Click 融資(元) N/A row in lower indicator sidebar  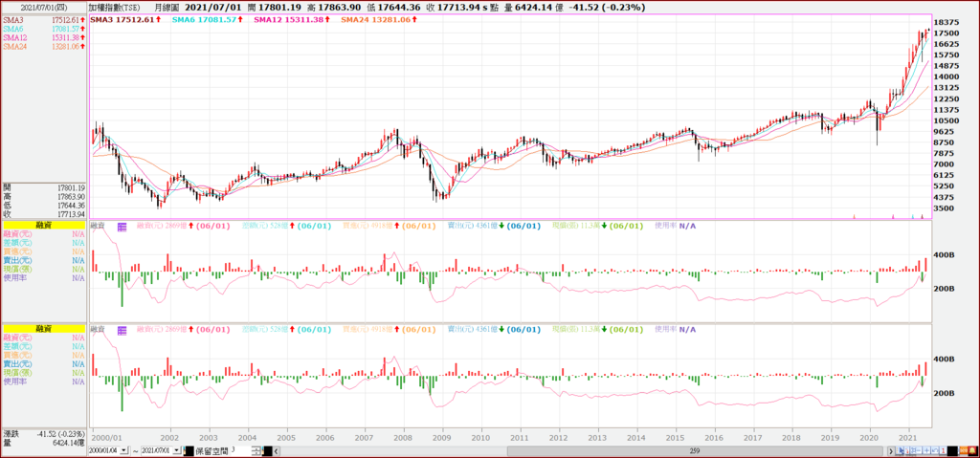44,338
